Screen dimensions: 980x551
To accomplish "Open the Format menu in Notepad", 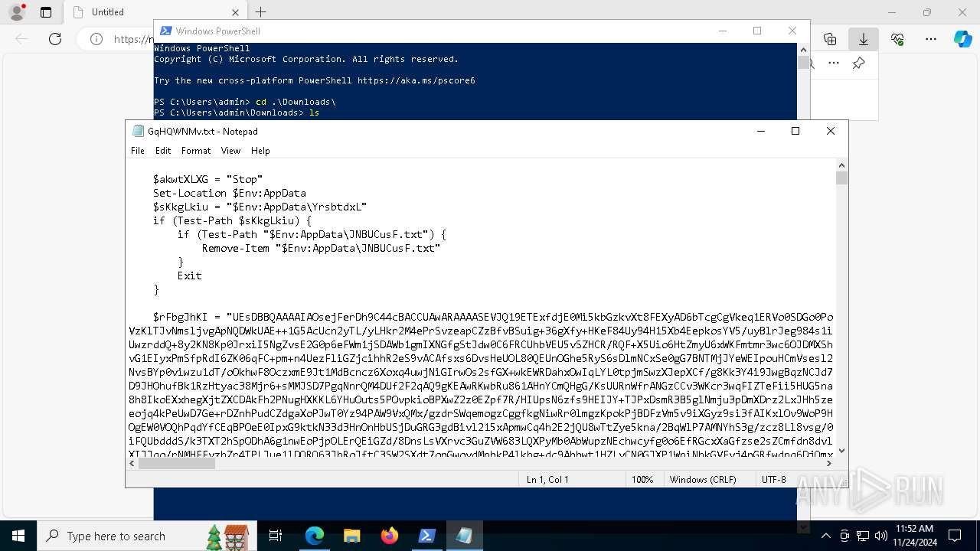I will [x=196, y=151].
